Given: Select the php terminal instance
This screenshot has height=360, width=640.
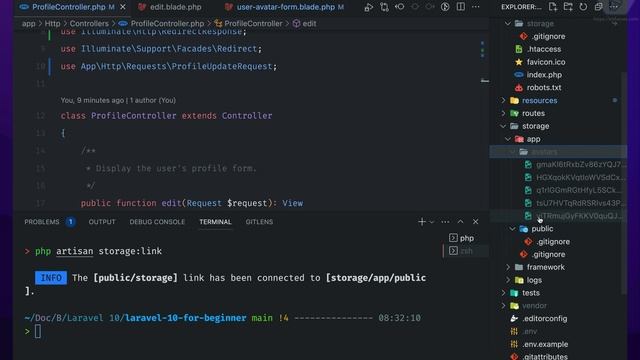Looking at the screenshot, I should coord(465,238).
